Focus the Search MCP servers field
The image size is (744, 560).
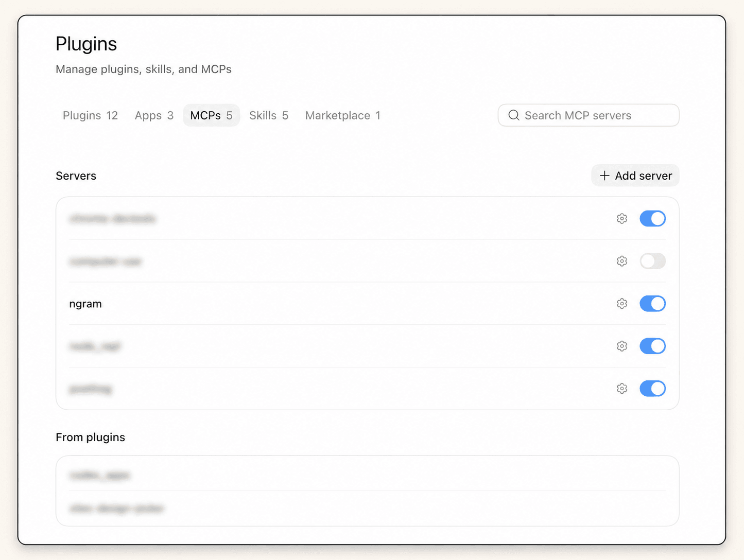pos(589,115)
